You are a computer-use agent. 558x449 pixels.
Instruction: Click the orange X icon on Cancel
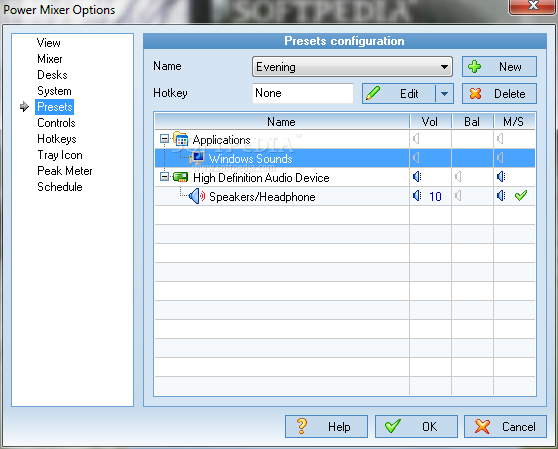[x=482, y=426]
